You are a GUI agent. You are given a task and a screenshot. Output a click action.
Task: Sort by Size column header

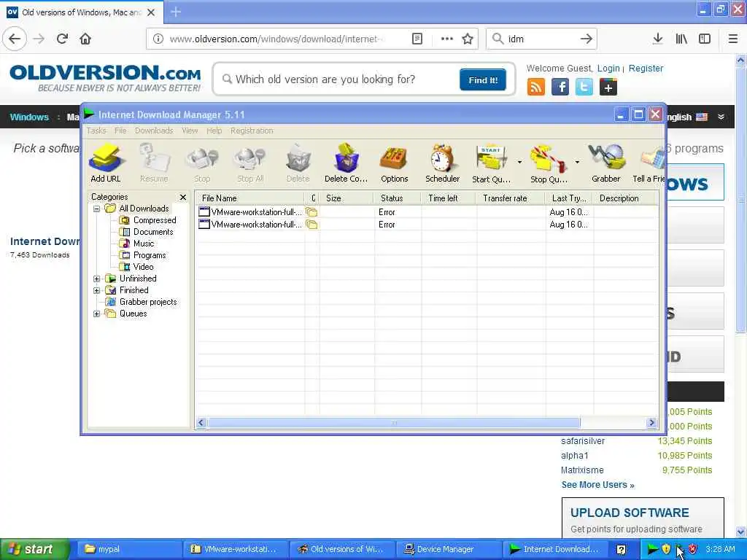pyautogui.click(x=347, y=198)
